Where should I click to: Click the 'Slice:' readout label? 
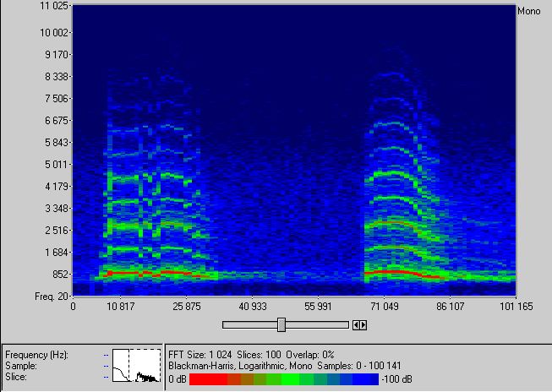[x=15, y=377]
